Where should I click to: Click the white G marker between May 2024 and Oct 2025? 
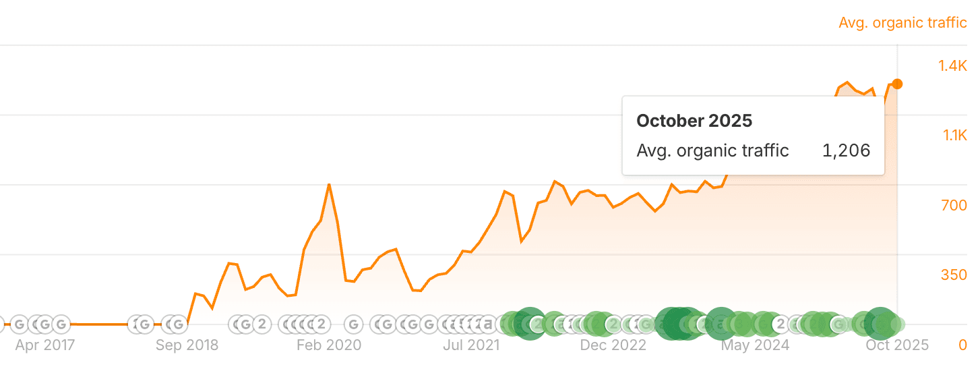tap(839, 324)
